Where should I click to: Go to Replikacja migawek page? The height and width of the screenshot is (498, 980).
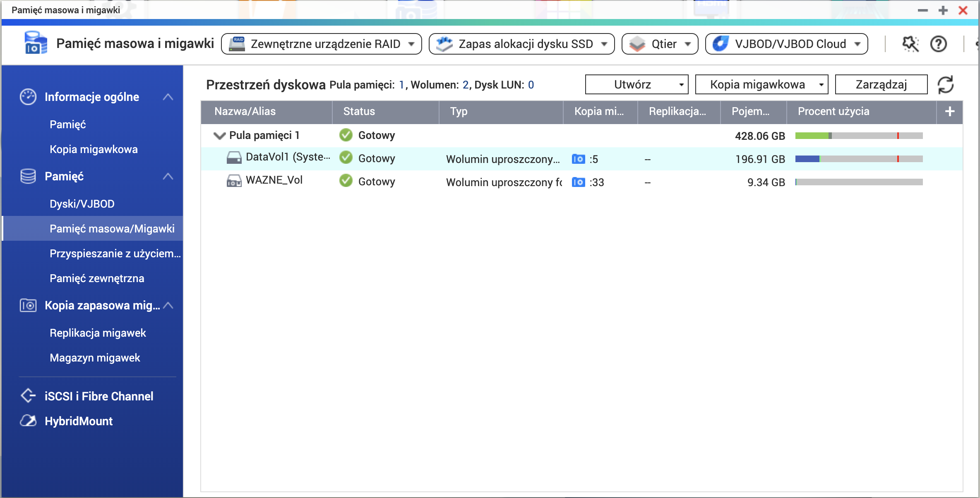(98, 333)
